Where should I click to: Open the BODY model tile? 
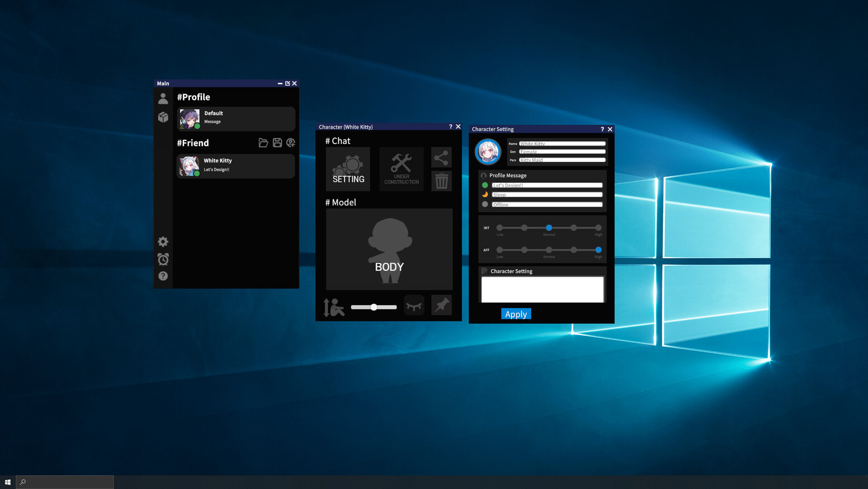tap(389, 249)
